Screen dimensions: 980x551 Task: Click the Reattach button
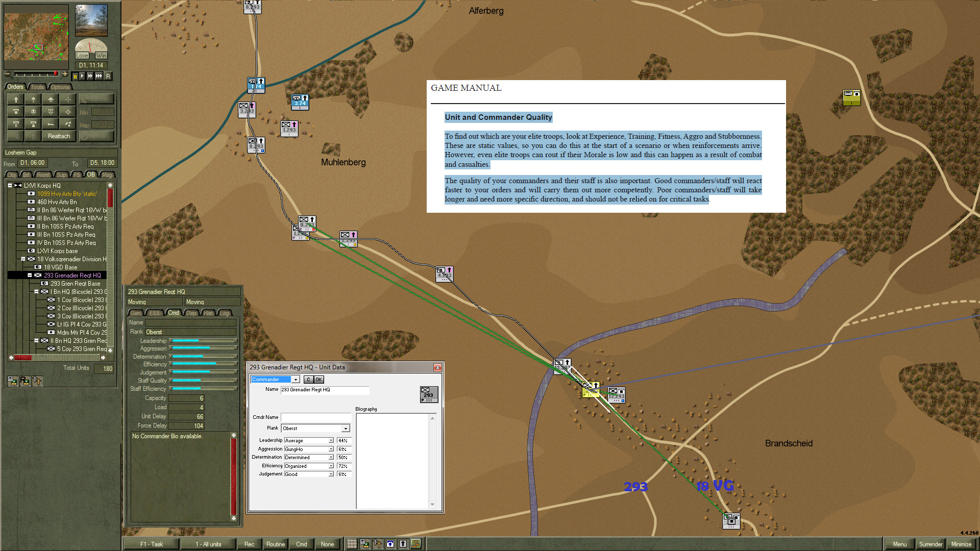pos(59,136)
